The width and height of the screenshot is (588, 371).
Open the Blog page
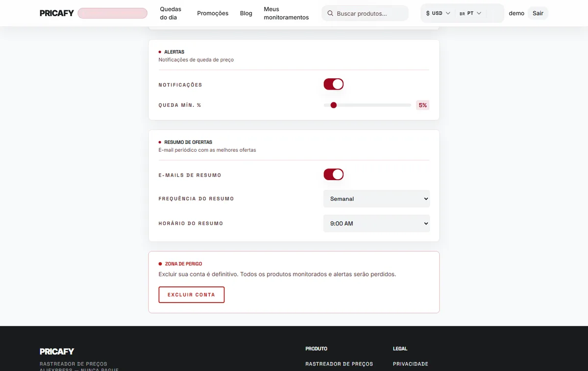tap(246, 13)
